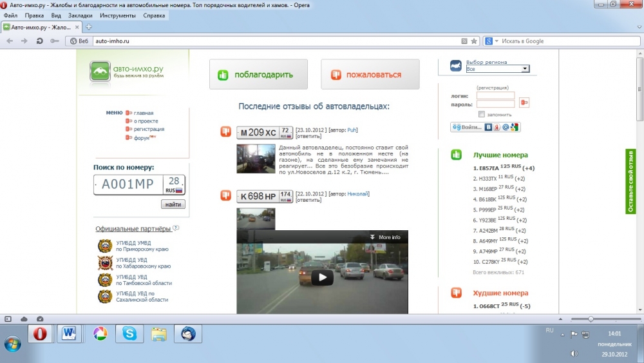Open Skype from the taskbar
Viewport: 644px width, 363px height.
tap(129, 333)
